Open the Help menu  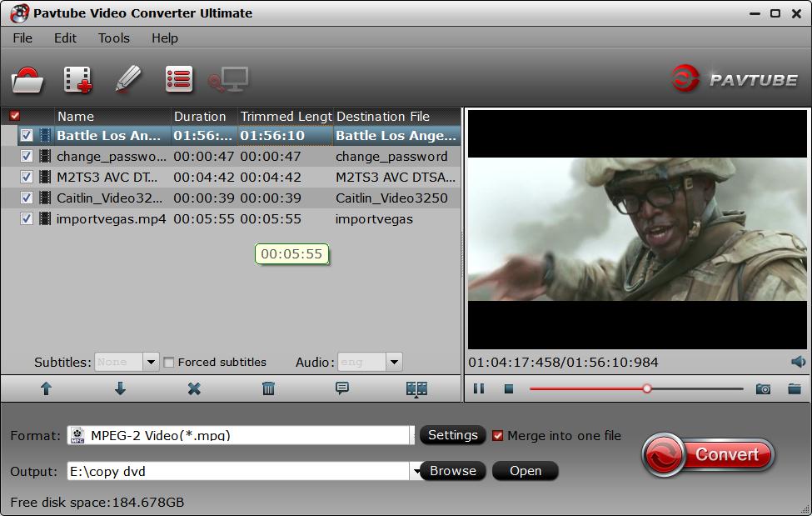tap(165, 38)
